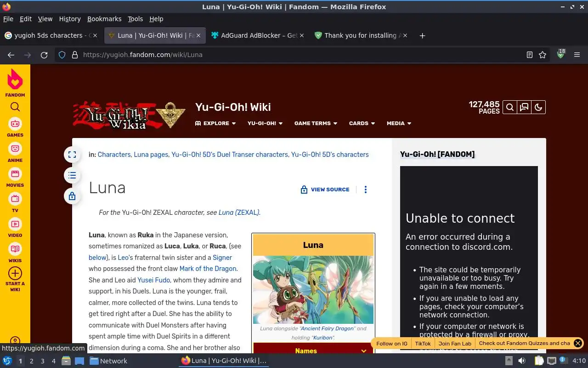Click the View Source button
This screenshot has width=588, height=368.
click(x=325, y=190)
